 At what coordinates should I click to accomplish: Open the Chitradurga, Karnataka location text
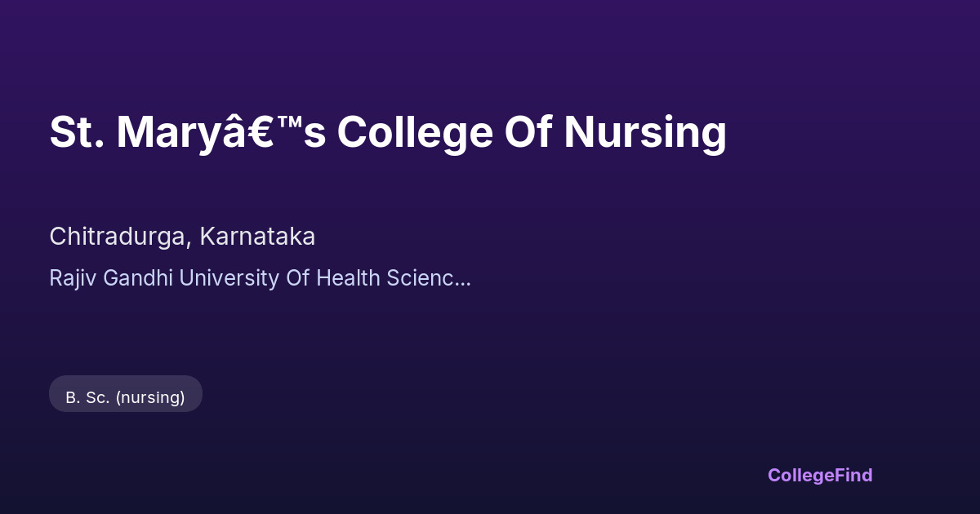point(182,237)
